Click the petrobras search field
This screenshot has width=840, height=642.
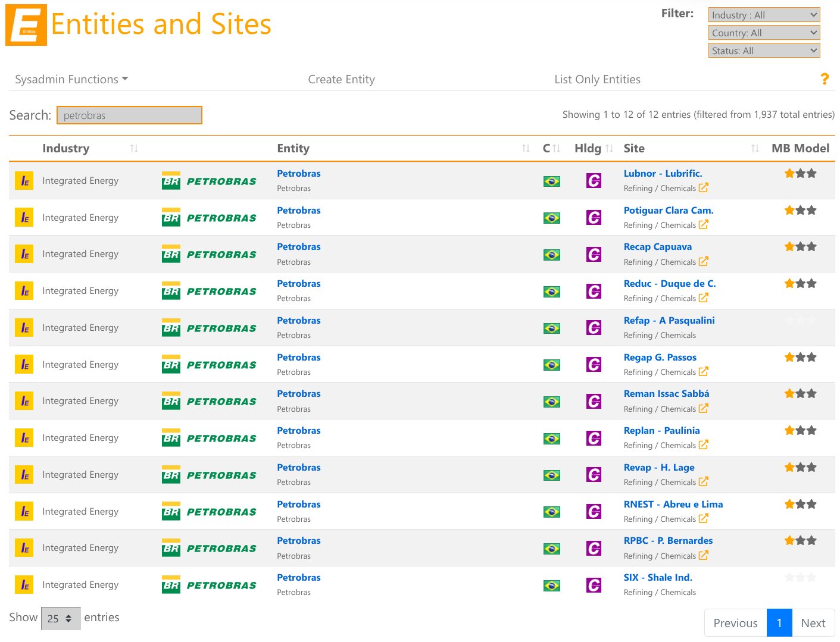pos(129,115)
